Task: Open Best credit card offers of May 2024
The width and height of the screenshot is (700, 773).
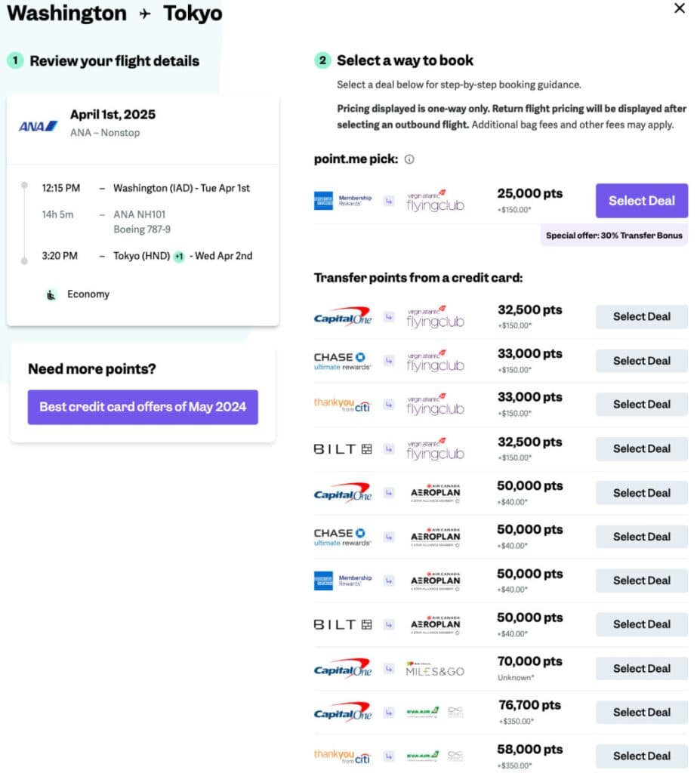Action: point(143,407)
